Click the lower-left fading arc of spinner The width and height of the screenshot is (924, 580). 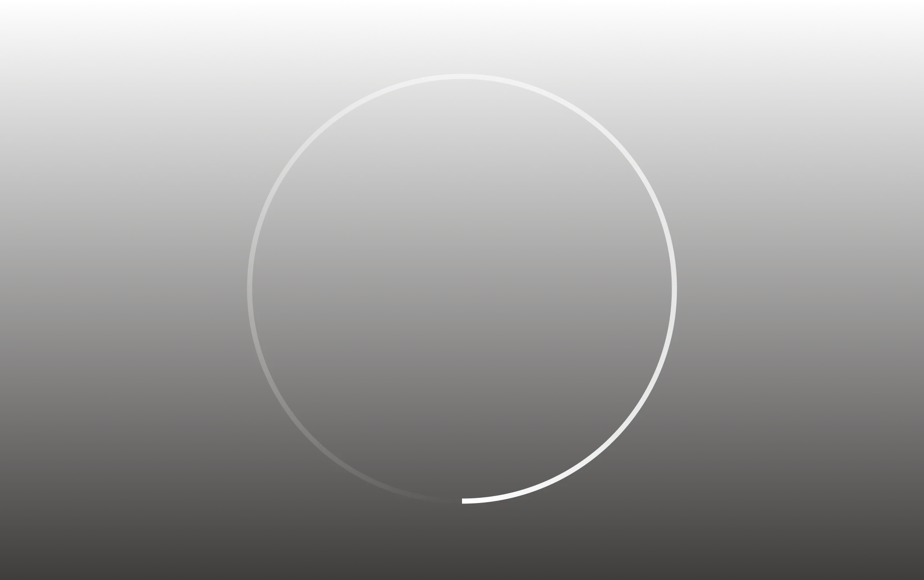(x=312, y=439)
